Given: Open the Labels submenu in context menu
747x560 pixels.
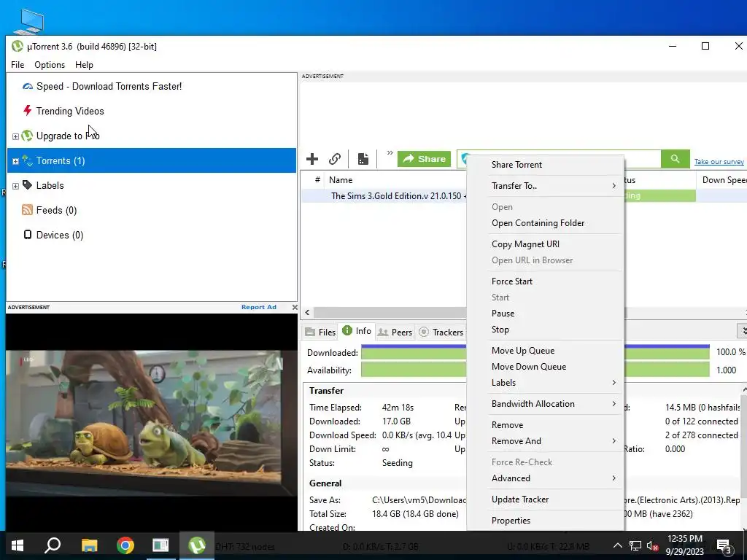Looking at the screenshot, I should tap(554, 383).
